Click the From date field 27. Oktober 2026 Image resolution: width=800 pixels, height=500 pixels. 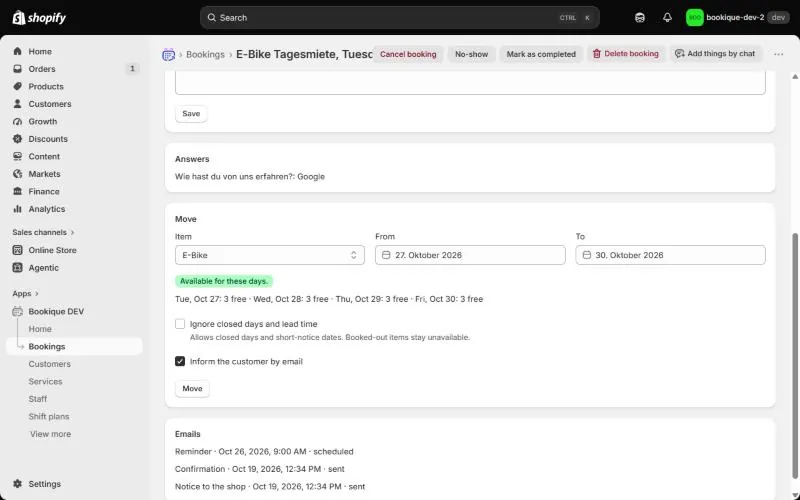470,255
